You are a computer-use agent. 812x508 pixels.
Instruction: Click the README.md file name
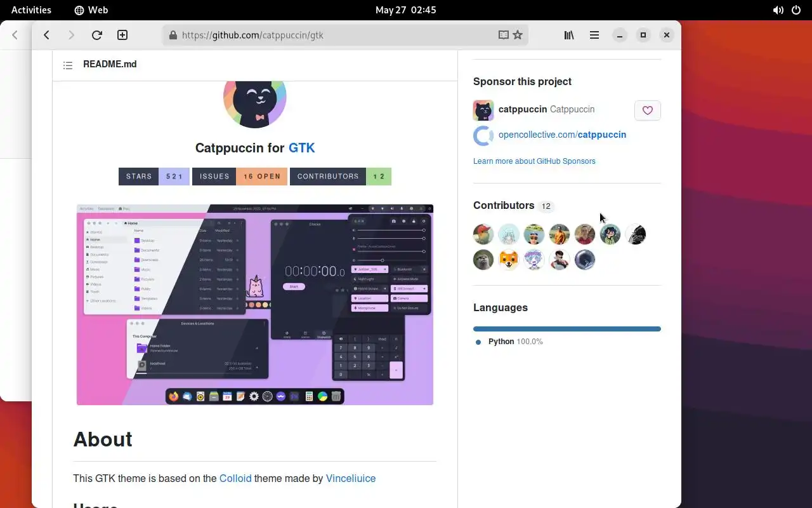(x=110, y=64)
